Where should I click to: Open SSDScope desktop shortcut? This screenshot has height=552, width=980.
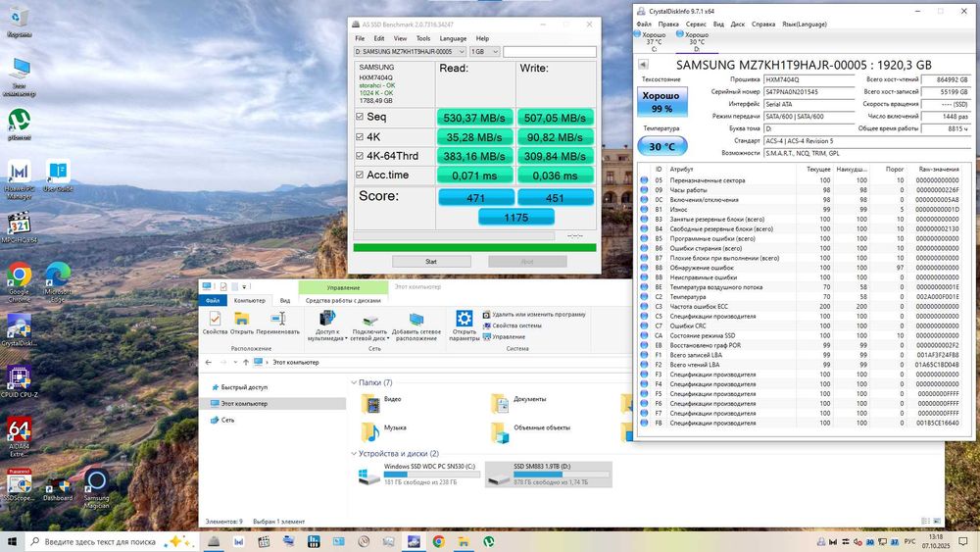[x=20, y=485]
